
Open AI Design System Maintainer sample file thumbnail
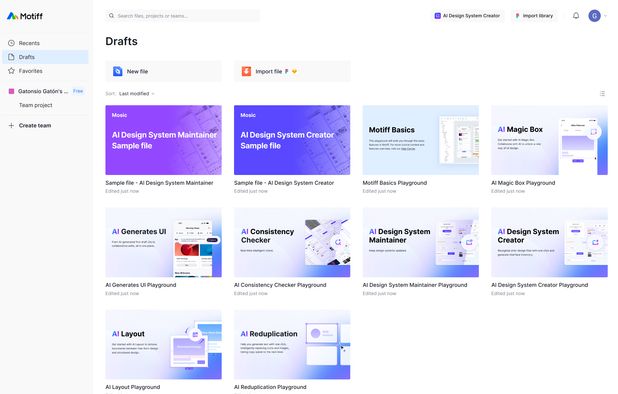[x=163, y=140]
